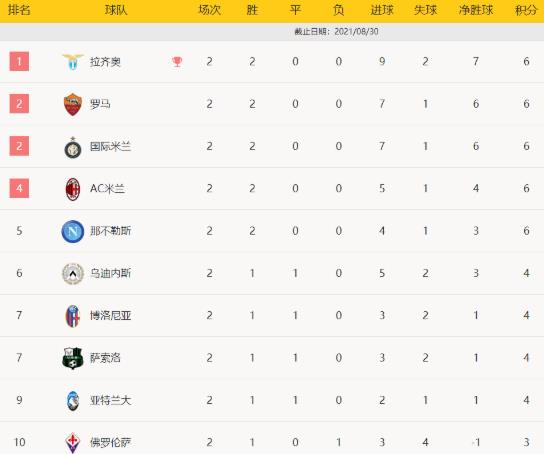
Task: Select the 那不勒斯 team name
Action: (x=110, y=231)
